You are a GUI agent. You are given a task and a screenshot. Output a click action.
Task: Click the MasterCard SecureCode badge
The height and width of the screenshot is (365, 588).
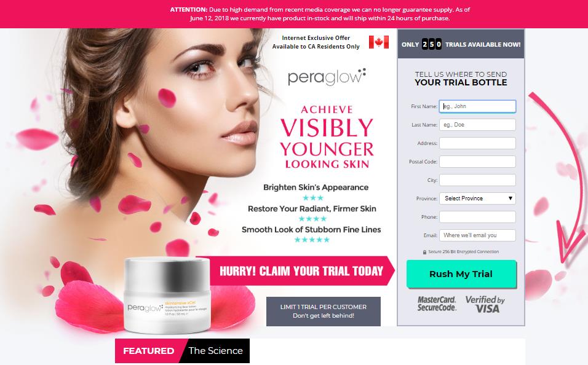pos(437,304)
